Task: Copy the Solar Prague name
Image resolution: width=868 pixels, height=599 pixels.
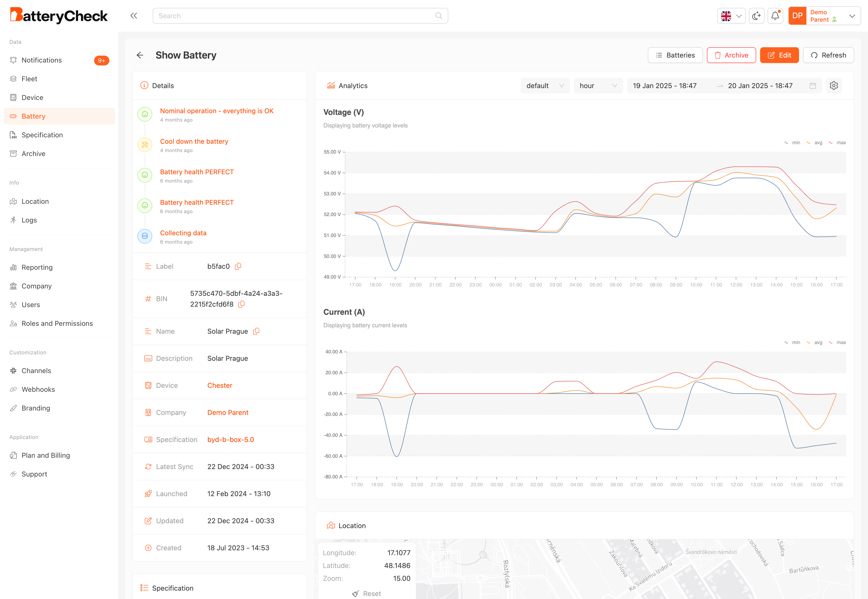Action: [256, 331]
